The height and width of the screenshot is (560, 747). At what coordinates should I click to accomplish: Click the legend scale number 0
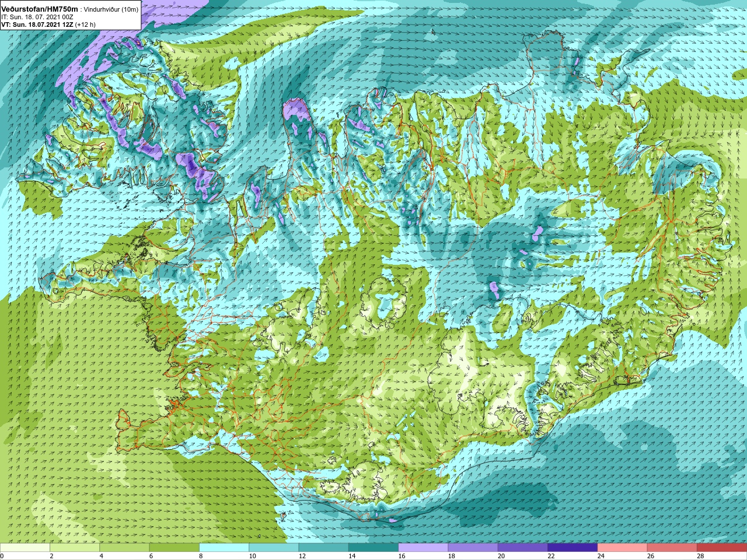(2, 556)
